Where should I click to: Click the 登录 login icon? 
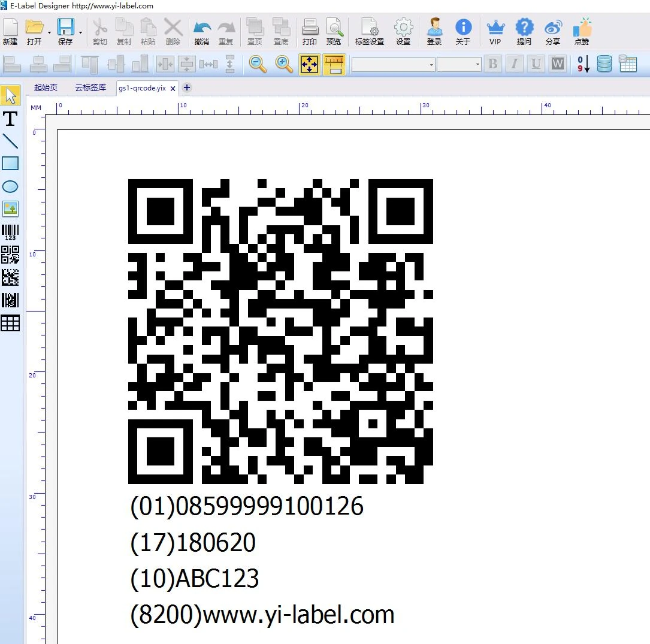(x=434, y=32)
